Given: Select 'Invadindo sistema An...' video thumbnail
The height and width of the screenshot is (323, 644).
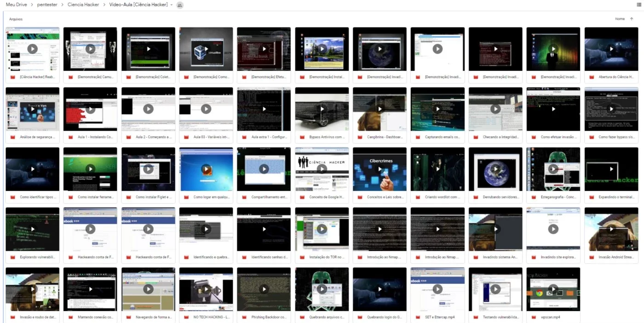Looking at the screenshot, I should pos(495,229).
